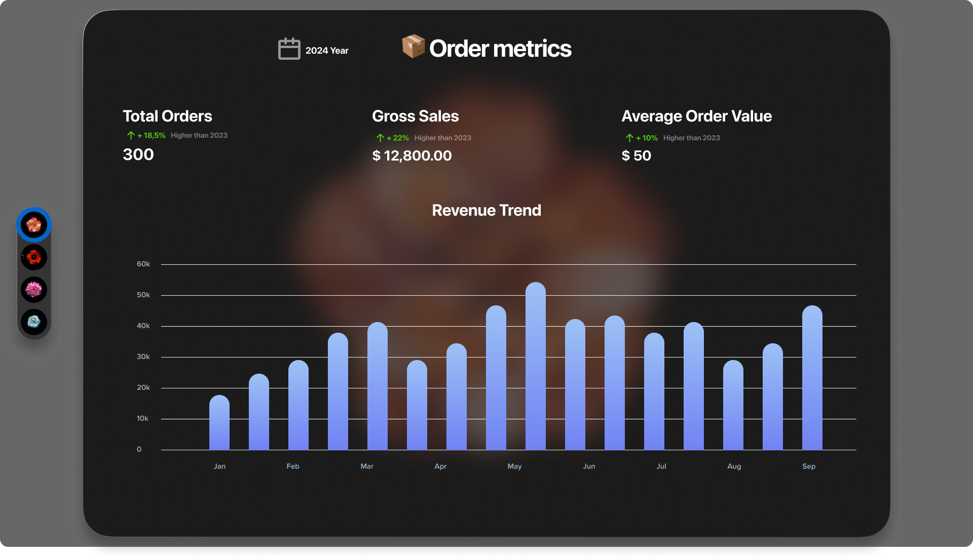Click the Total Orders value 300
The image size is (973, 560).
(138, 154)
